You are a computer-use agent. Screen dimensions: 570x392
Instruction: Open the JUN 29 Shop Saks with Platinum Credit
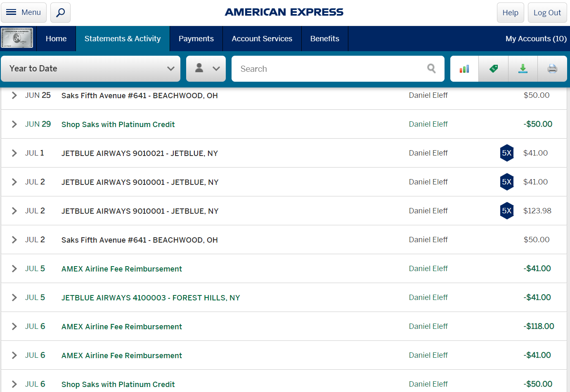tap(118, 125)
